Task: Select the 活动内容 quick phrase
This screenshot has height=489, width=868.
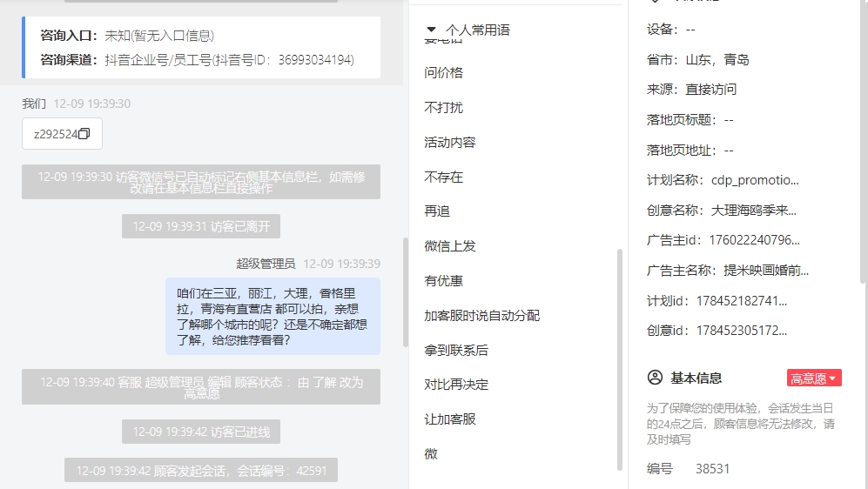Action: click(x=450, y=143)
